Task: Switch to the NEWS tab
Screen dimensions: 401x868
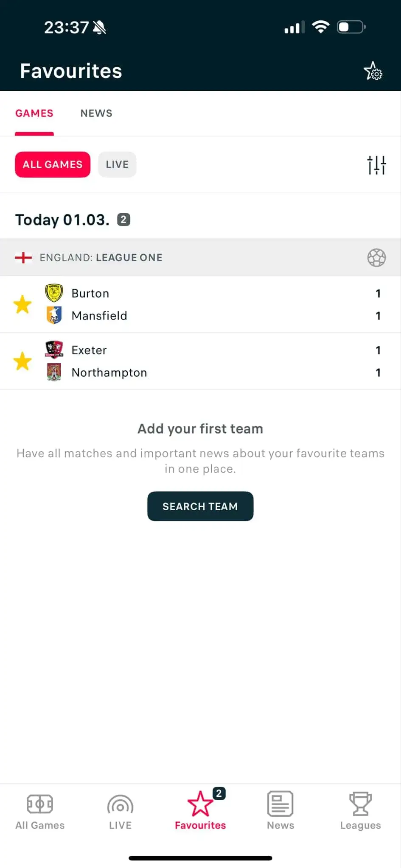Action: (96, 113)
